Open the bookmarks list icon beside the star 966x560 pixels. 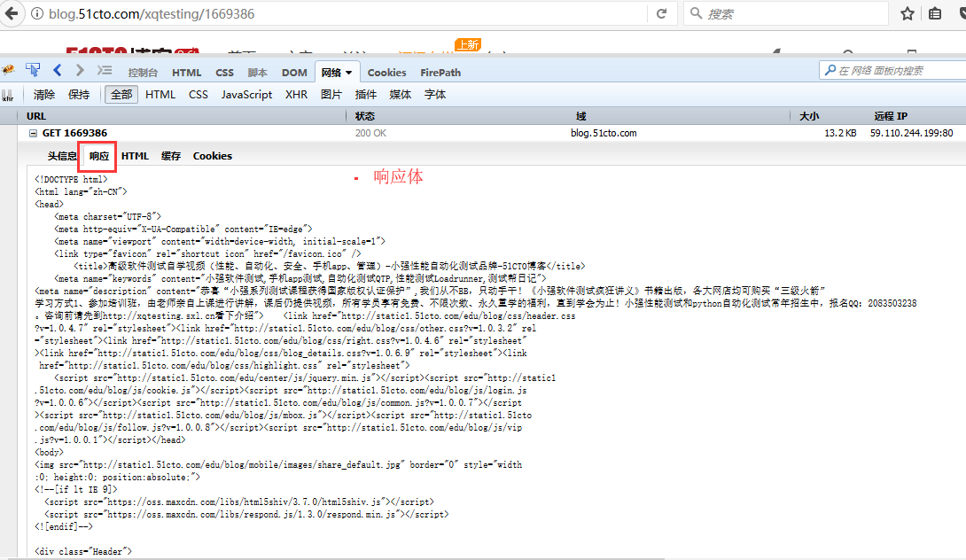(935, 13)
